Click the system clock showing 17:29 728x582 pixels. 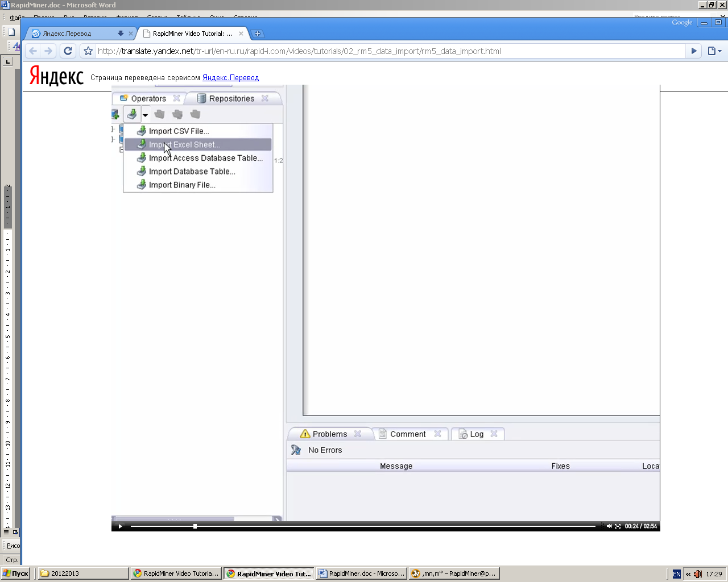714,574
